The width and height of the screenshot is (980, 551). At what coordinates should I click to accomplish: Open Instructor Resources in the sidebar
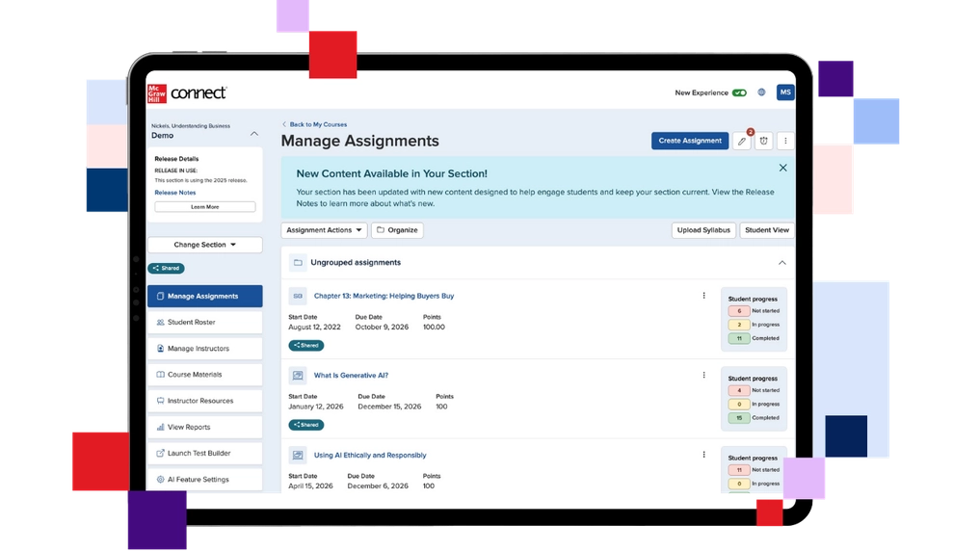click(x=205, y=401)
